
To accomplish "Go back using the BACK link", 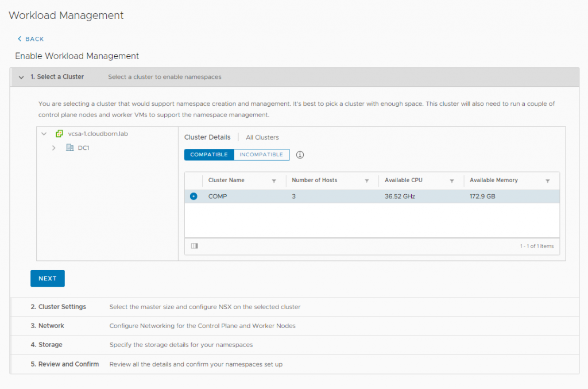I will click(30, 39).
